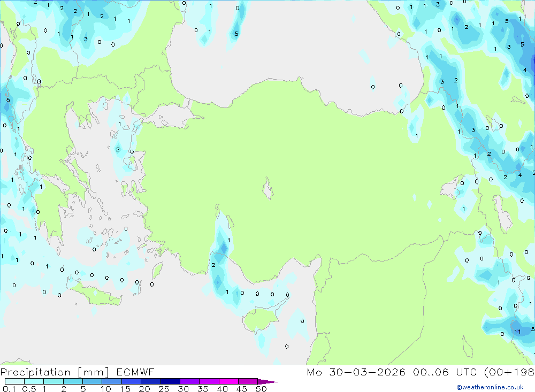The height and width of the screenshot is (392, 535).
Task: Click the legend label 0.5
Action: coord(29,389)
